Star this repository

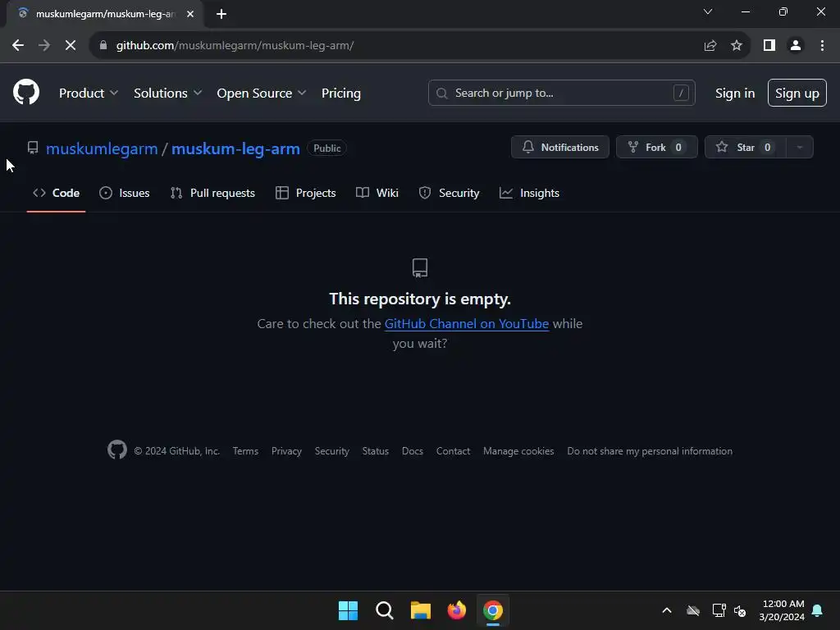(x=745, y=147)
